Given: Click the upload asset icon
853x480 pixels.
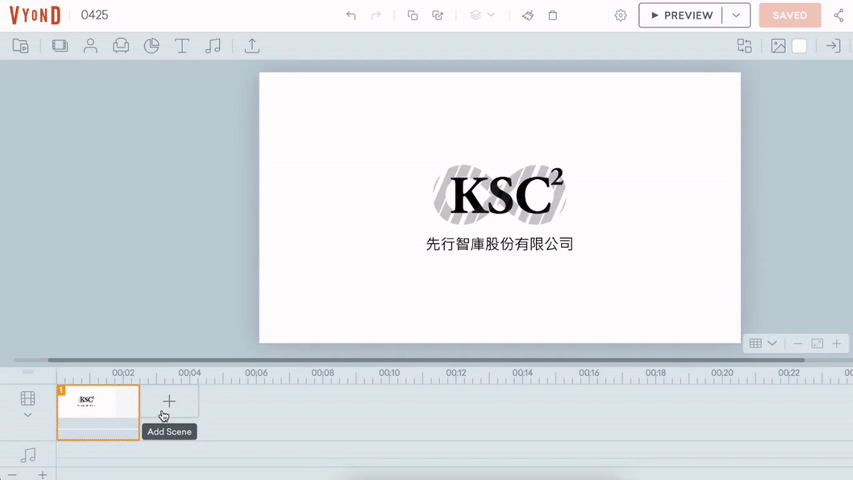Looking at the screenshot, I should (252, 46).
